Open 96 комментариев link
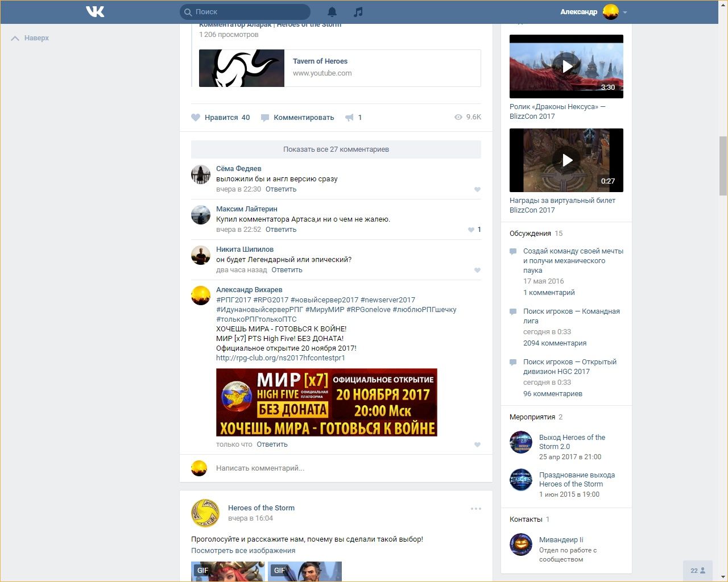This screenshot has width=728, height=582. click(553, 394)
